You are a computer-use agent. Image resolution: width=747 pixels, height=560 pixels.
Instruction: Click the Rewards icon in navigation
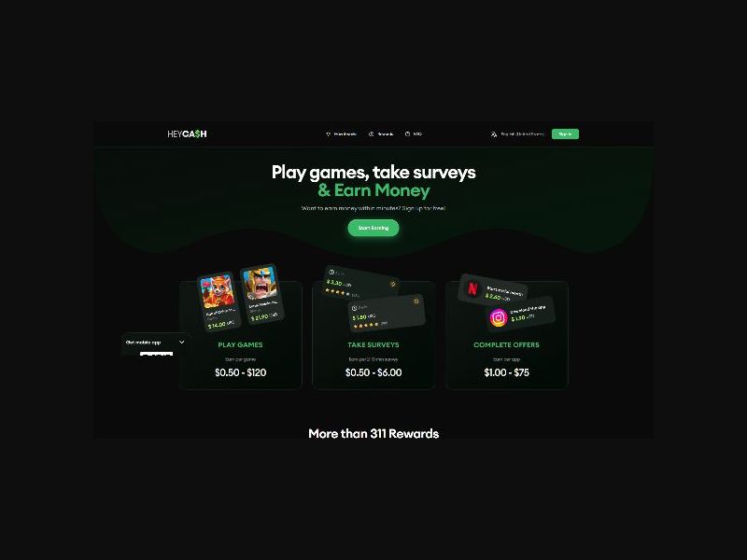pyautogui.click(x=371, y=134)
